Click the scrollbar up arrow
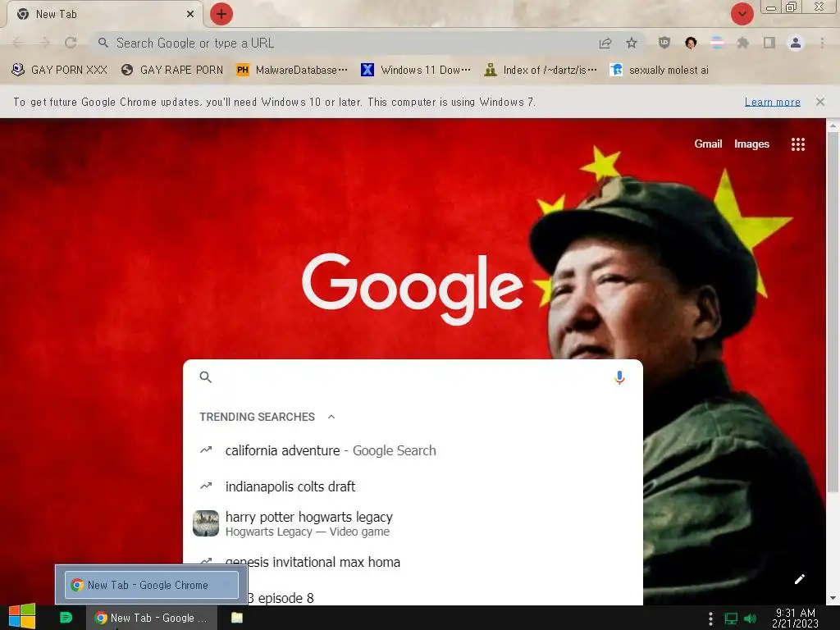840x630 pixels. [x=832, y=126]
